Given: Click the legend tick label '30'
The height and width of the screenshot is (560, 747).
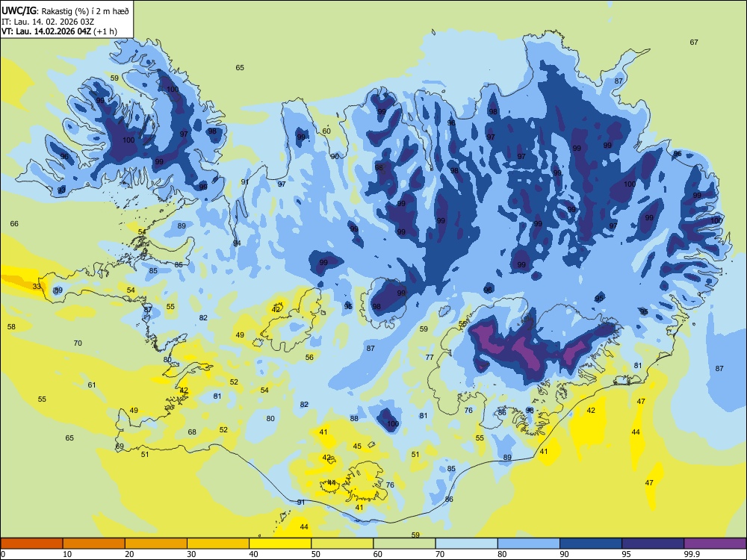Looking at the screenshot, I should click(191, 554).
